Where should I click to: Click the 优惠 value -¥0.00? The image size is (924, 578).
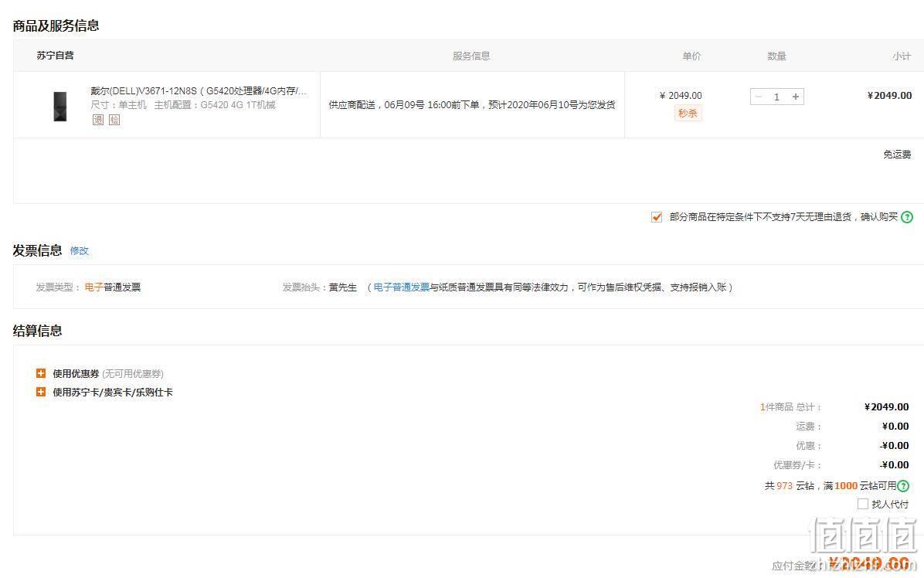pos(894,445)
